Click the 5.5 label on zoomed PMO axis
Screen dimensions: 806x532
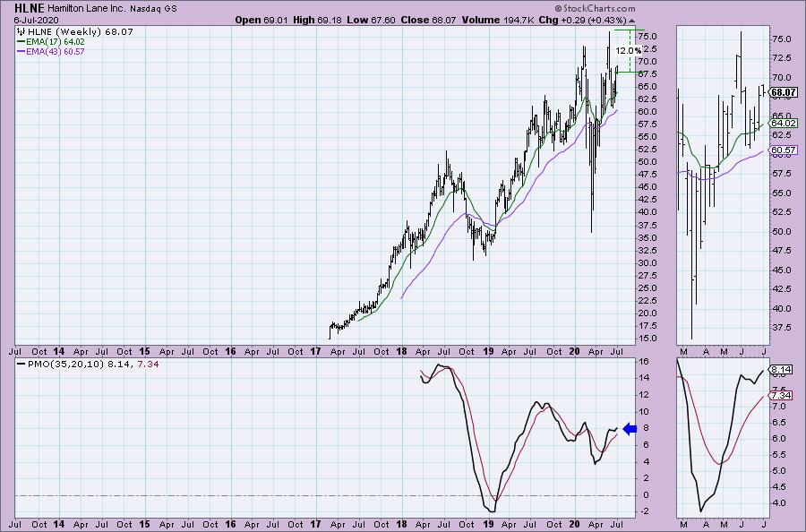779,455
